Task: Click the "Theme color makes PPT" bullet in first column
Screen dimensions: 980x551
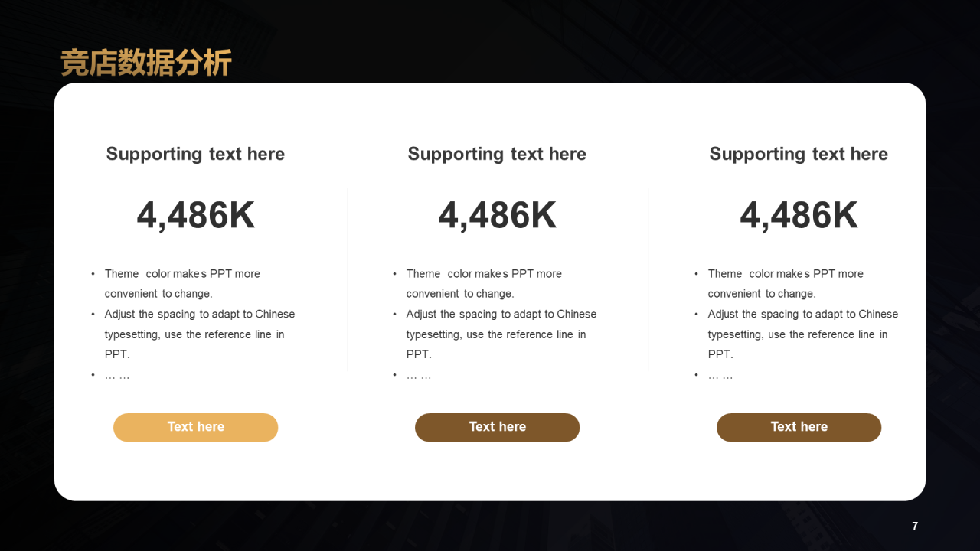Action: point(182,283)
